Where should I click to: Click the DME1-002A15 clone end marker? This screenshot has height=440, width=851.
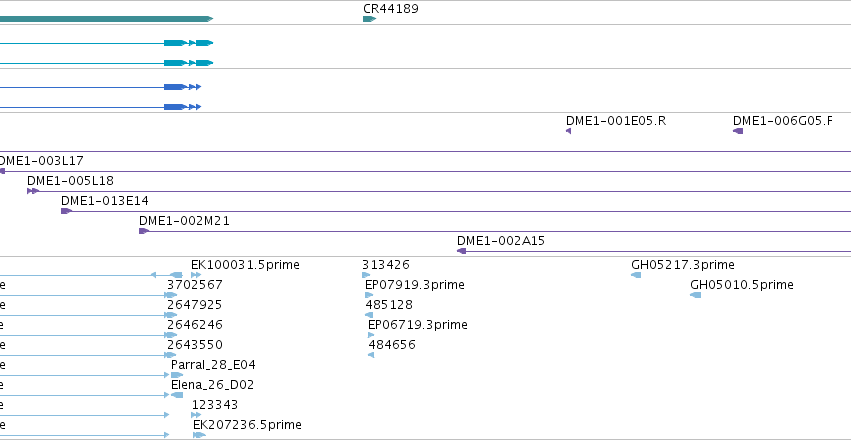pyautogui.click(x=461, y=251)
